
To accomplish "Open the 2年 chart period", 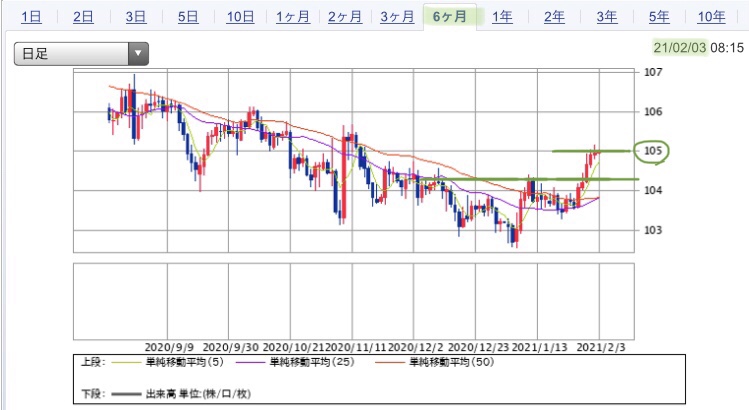I will (554, 17).
